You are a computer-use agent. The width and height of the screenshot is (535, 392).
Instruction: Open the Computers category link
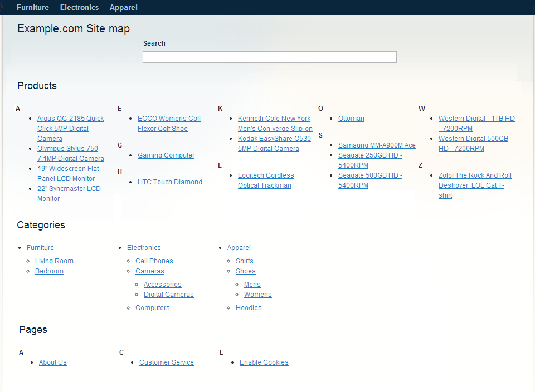(153, 308)
